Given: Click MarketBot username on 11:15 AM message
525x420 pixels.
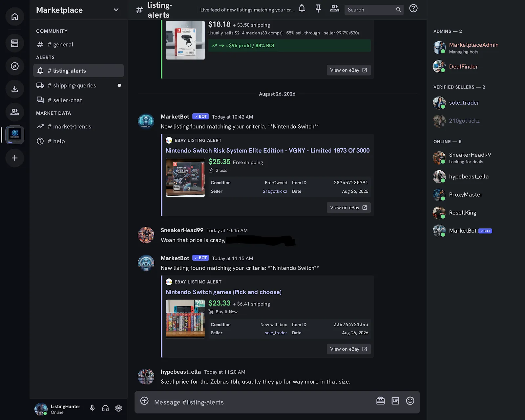Looking at the screenshot, I should point(175,258).
